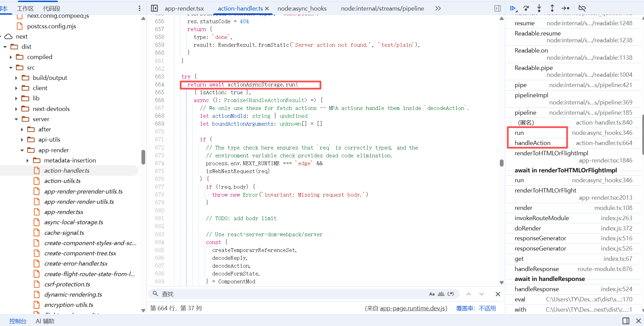The image size is (644, 326).
Task: Show more open file tabs
Action: tap(438, 8)
